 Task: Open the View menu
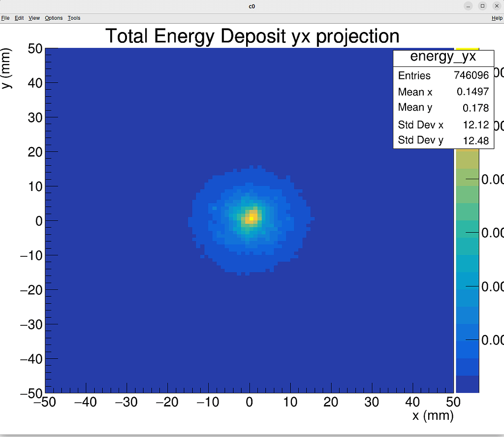point(33,18)
